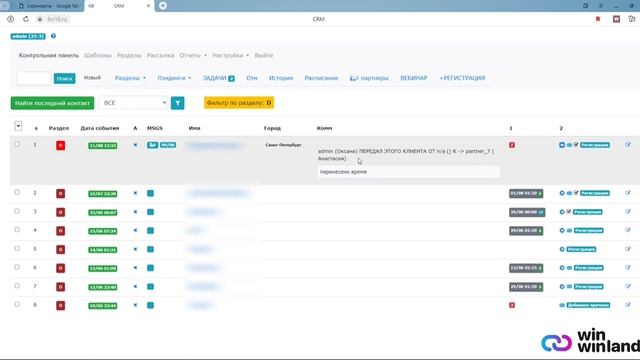Image resolution: width=640 pixels, height=360 pixels.
Task: Click red badge in column 1 of row 8
Action: click(512, 305)
